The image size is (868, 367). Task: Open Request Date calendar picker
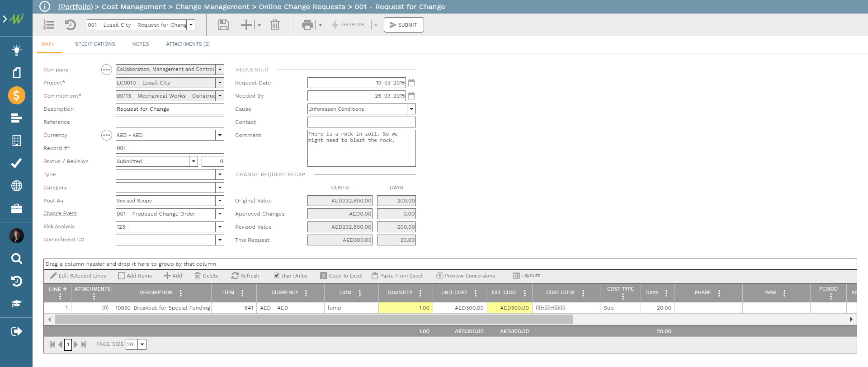click(x=411, y=83)
